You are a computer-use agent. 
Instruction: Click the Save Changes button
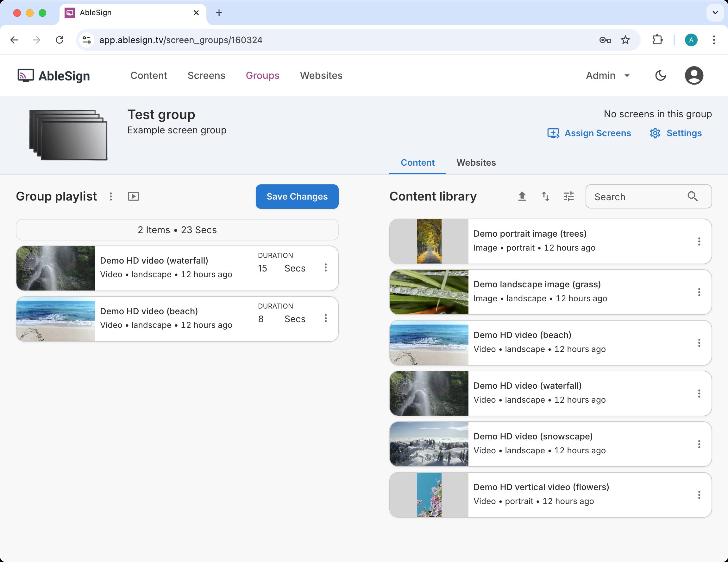pos(297,196)
